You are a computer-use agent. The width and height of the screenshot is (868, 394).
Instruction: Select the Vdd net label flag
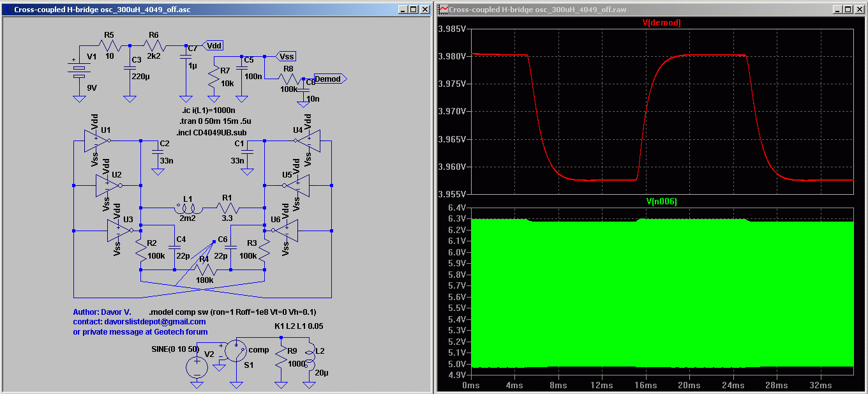[x=213, y=45]
